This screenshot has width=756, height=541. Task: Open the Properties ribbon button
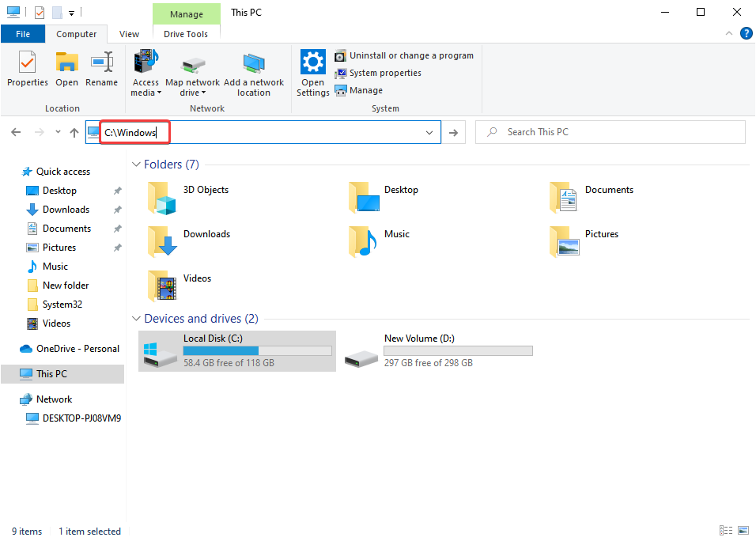click(28, 69)
